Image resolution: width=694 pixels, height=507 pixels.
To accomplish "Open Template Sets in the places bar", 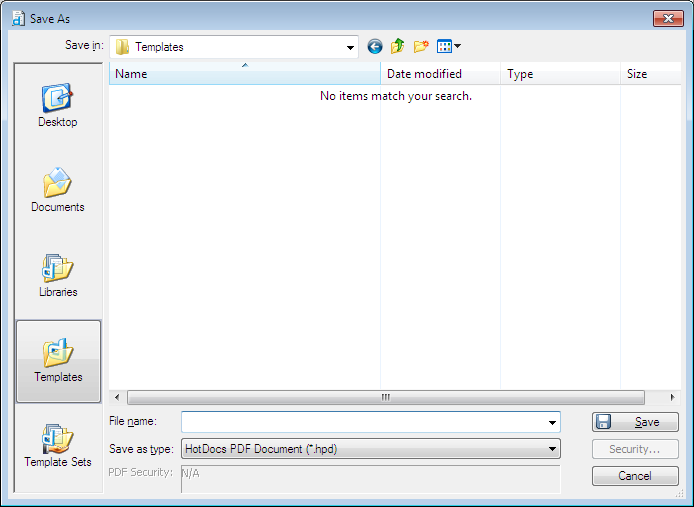I will tap(58, 446).
